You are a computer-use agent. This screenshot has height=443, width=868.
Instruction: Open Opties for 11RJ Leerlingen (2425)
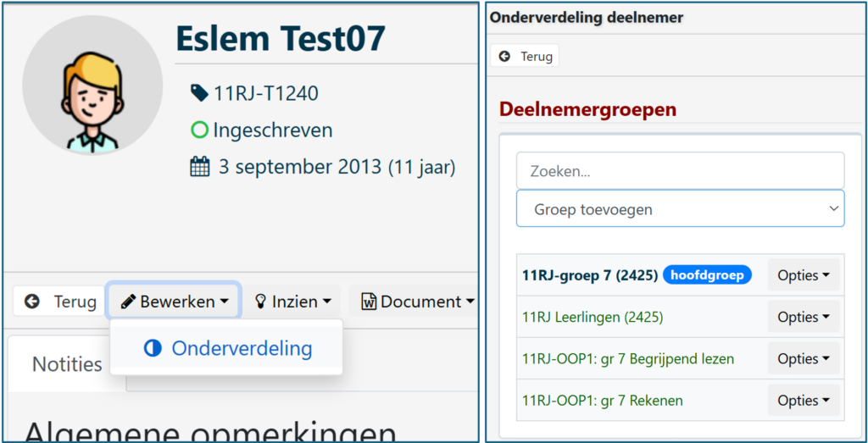[x=804, y=317]
